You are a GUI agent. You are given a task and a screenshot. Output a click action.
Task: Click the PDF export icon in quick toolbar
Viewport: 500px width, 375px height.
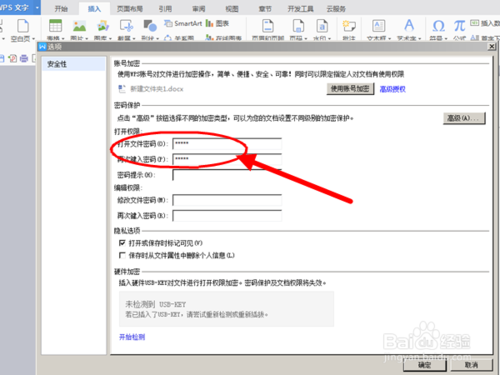tap(13, 59)
